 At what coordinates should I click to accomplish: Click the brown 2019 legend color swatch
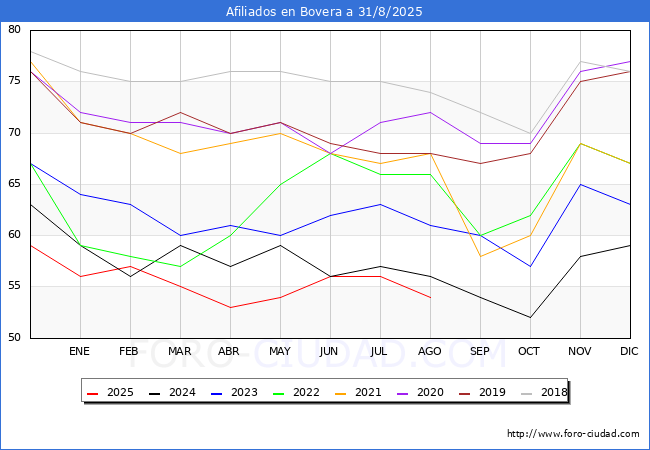[465, 393]
